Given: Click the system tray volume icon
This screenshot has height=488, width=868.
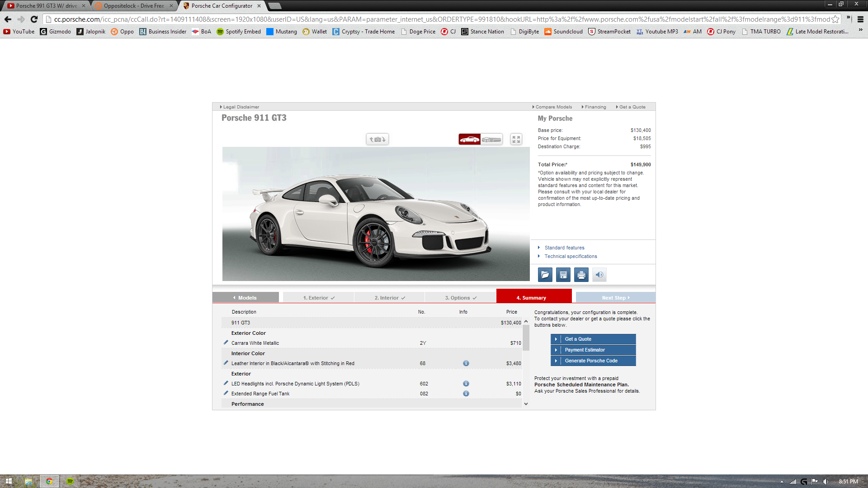Looking at the screenshot, I should click(x=826, y=482).
